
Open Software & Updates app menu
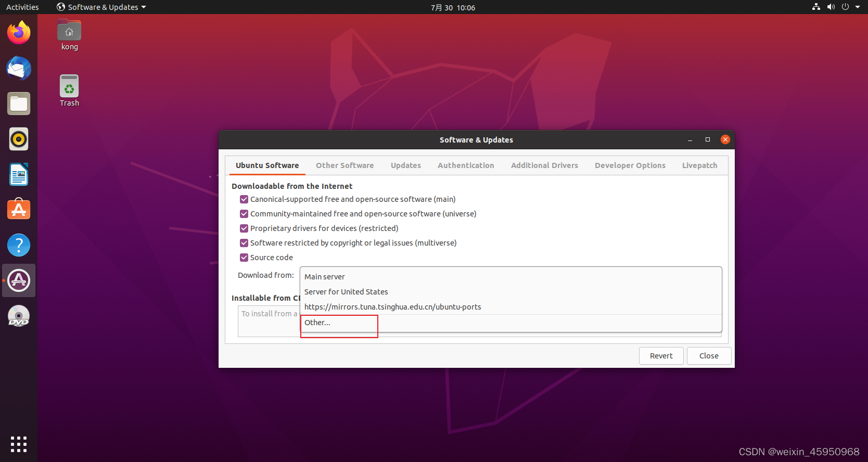coord(101,7)
